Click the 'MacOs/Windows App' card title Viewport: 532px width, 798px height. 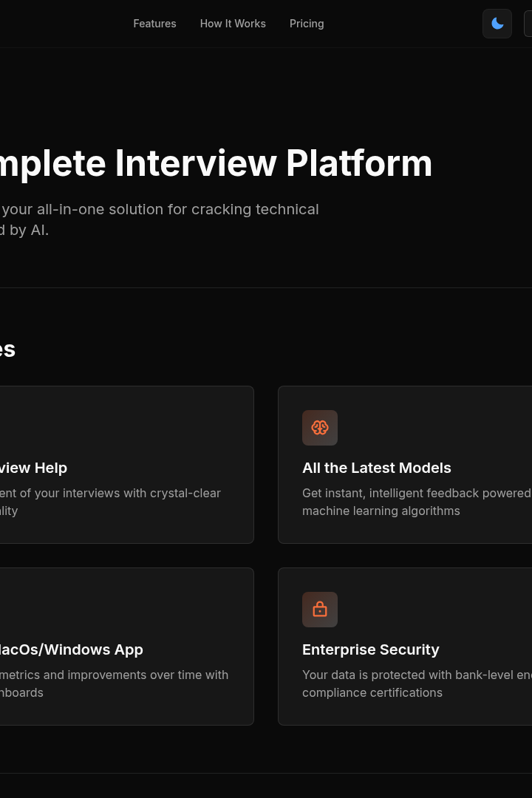pos(71,649)
